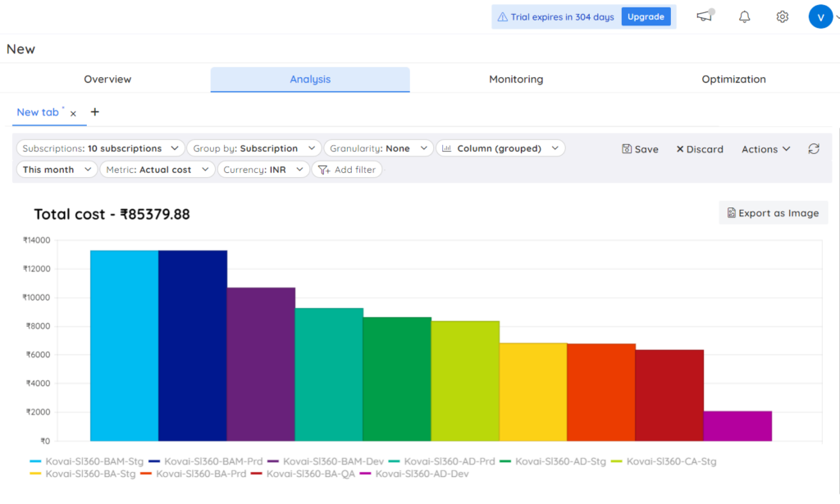840x504 pixels.
Task: Open settings with the gear icon
Action: [782, 16]
